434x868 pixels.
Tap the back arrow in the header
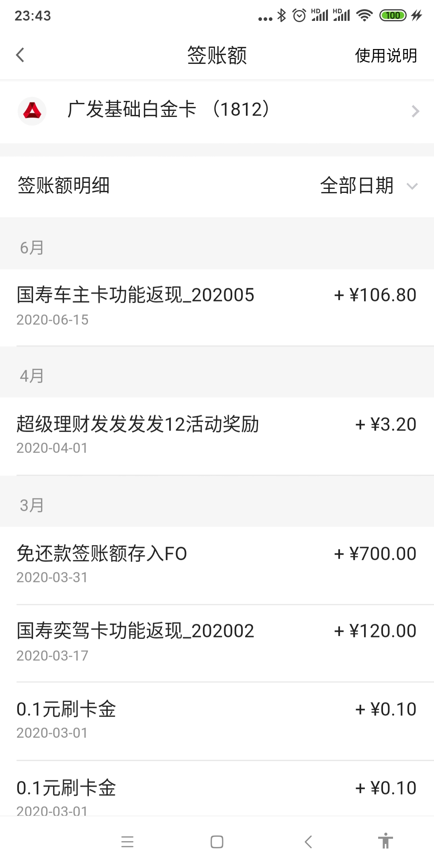click(x=20, y=55)
